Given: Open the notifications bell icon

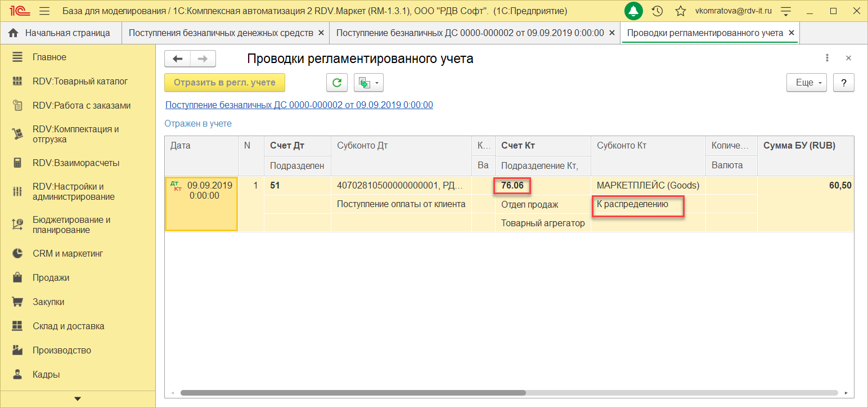Looking at the screenshot, I should point(635,11).
